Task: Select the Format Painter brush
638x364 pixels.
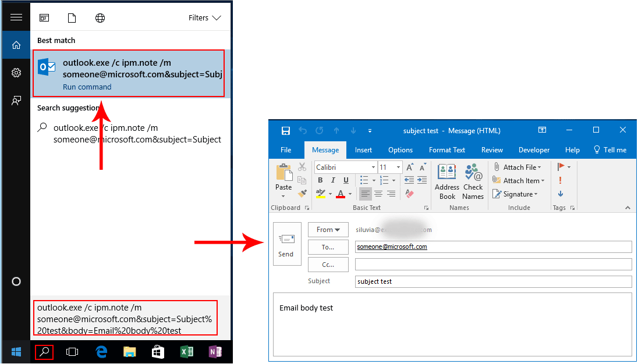Action: (302, 194)
